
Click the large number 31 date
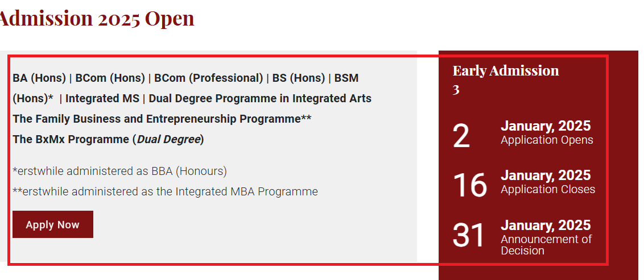tap(469, 235)
